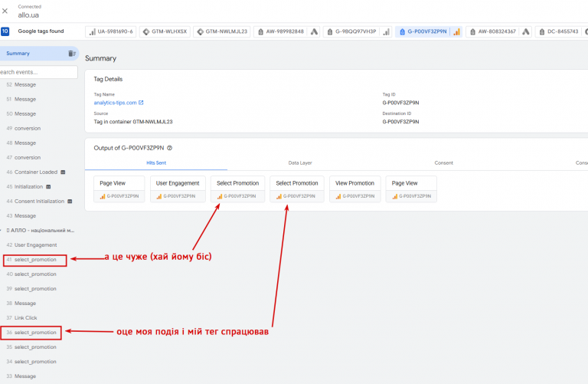Open the analytics-tips.com tag name link
This screenshot has width=588, height=384.
pos(115,103)
